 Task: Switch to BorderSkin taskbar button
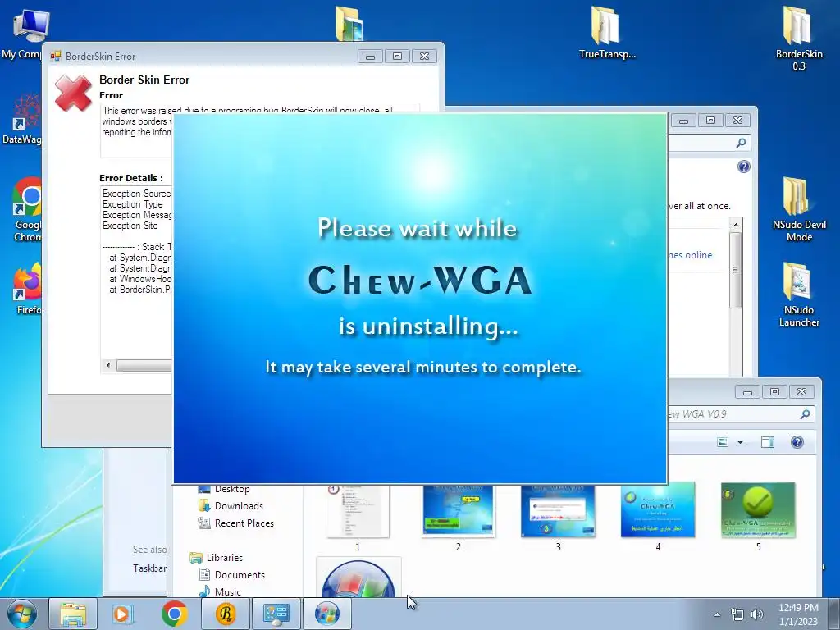click(226, 614)
